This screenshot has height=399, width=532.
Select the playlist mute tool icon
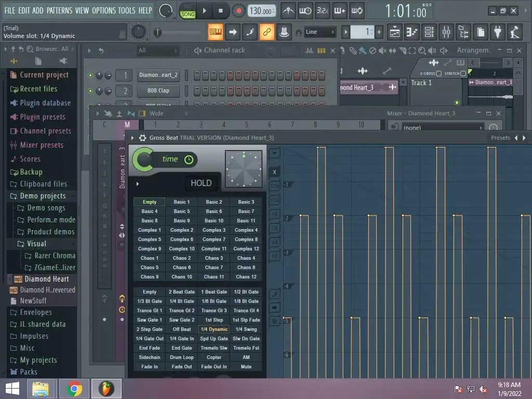[x=382, y=50]
